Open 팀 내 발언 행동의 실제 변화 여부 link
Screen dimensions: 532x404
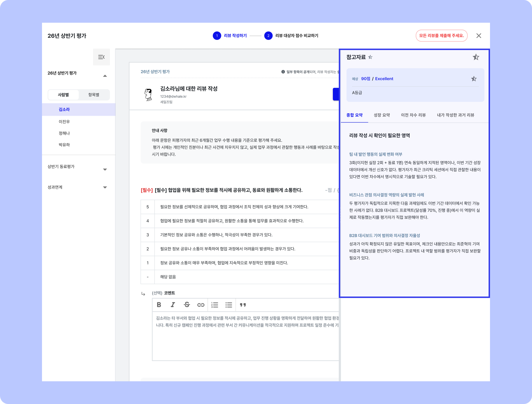(x=376, y=154)
